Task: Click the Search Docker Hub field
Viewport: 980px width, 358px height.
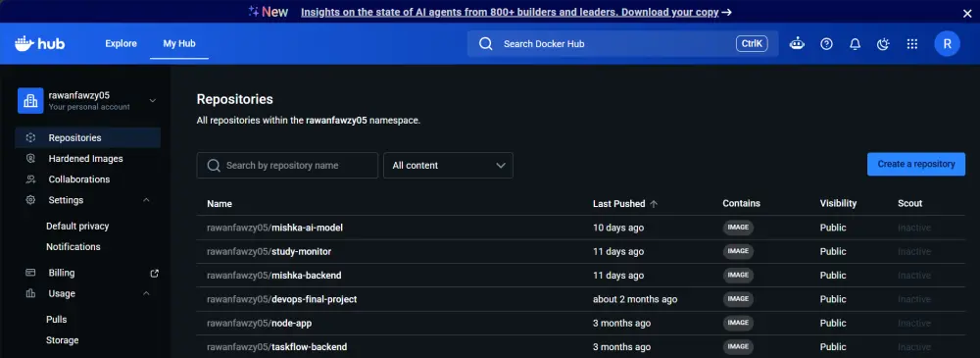Action: tap(622, 44)
